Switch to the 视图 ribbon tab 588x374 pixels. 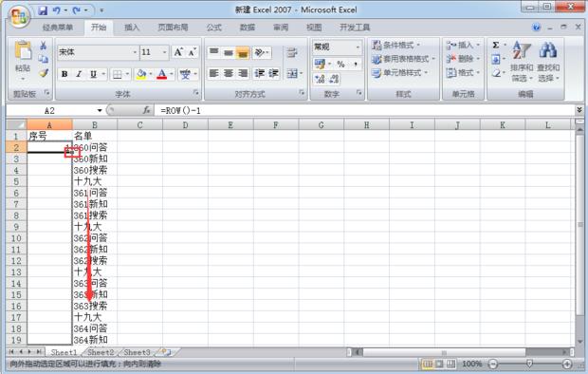(314, 28)
